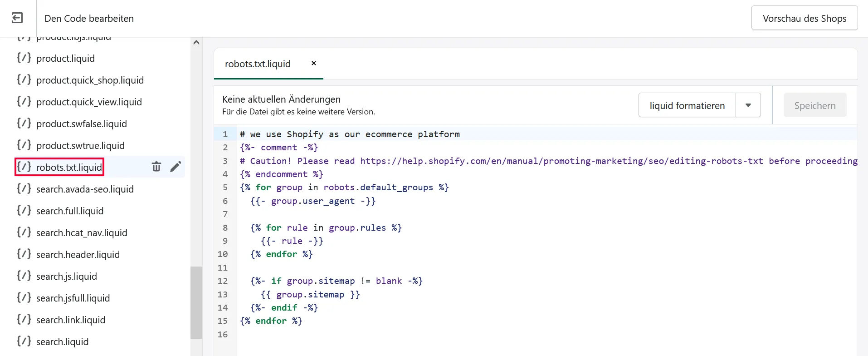Open search.jsfull.liquid file
The width and height of the screenshot is (868, 356).
coord(73,298)
